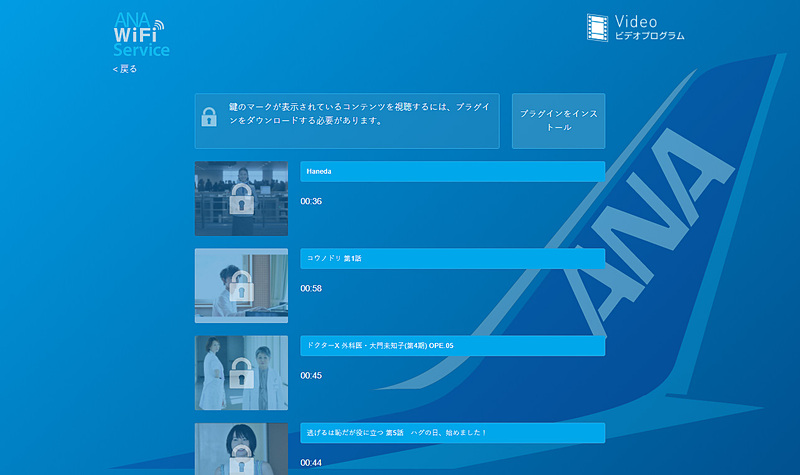The width and height of the screenshot is (800, 475).
Task: Click lock icon on コウノドリ thumbnail
Action: point(241,286)
